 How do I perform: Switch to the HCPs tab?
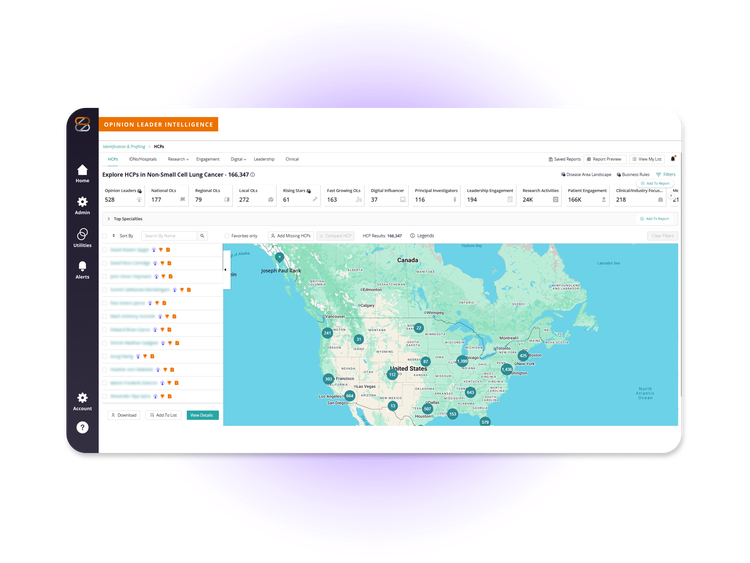click(x=113, y=159)
